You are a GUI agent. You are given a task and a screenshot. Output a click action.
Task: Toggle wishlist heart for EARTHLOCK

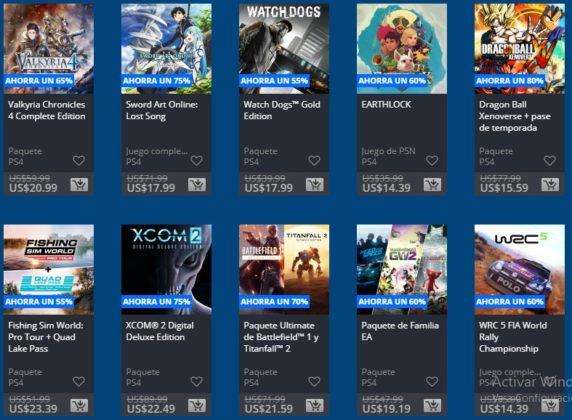pyautogui.click(x=432, y=161)
